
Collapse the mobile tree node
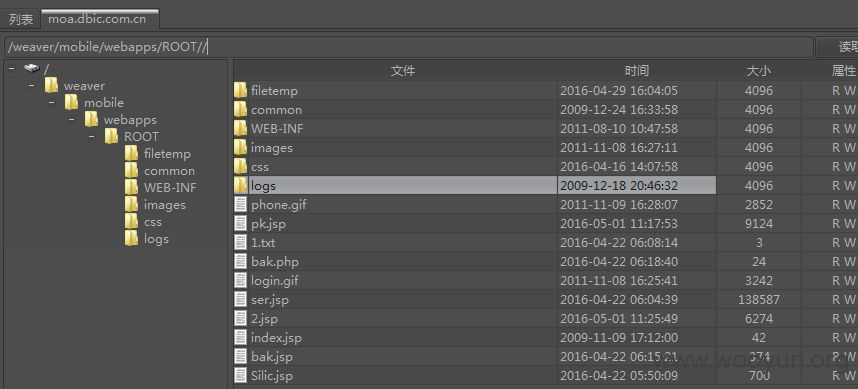pyautogui.click(x=51, y=102)
